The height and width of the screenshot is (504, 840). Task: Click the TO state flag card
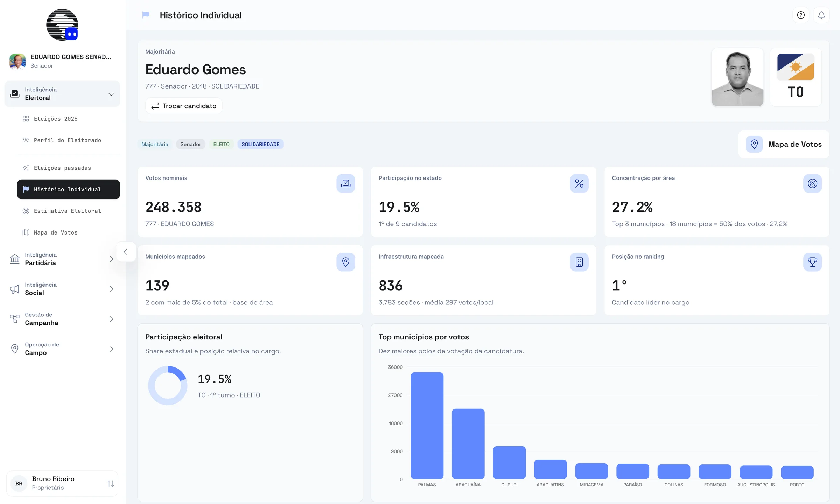[796, 77]
